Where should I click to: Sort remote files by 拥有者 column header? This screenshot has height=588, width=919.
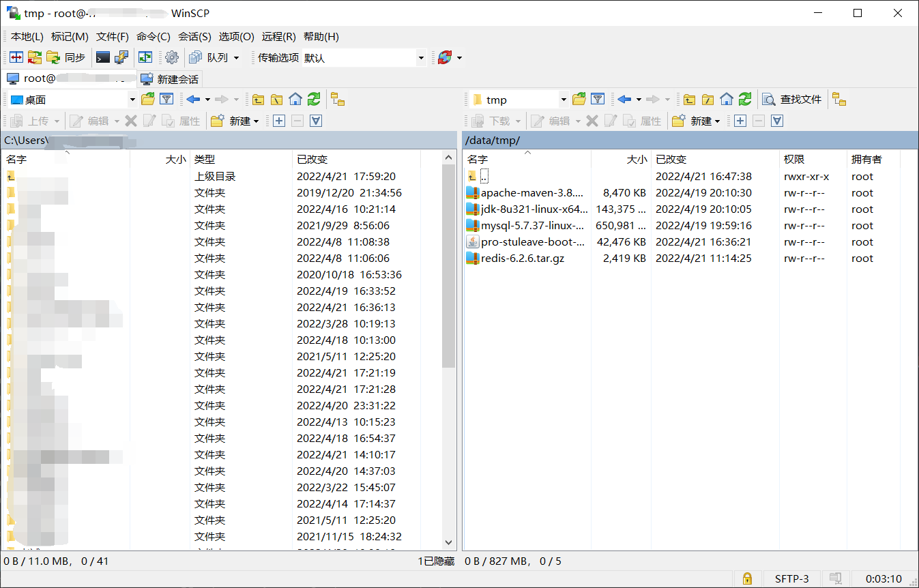873,159
